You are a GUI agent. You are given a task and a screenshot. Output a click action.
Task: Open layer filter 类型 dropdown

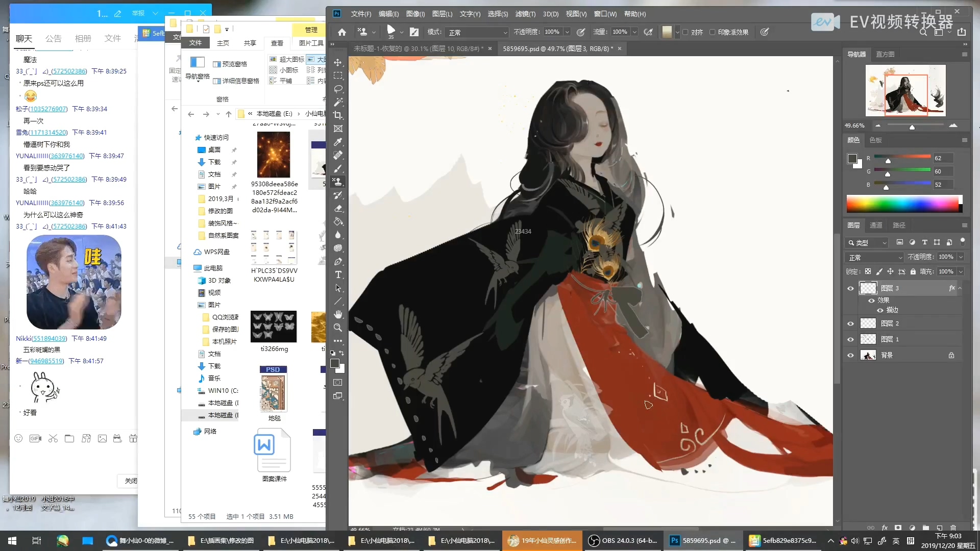[x=867, y=243]
